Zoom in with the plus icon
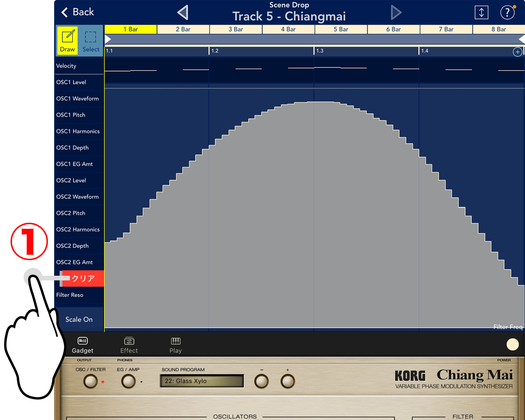This screenshot has height=420, width=525. [x=517, y=52]
